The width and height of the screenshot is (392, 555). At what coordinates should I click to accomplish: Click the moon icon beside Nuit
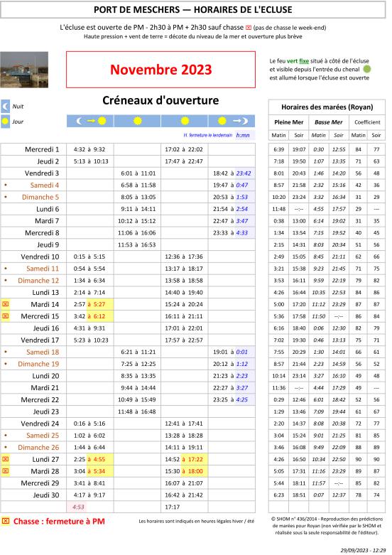(5, 106)
